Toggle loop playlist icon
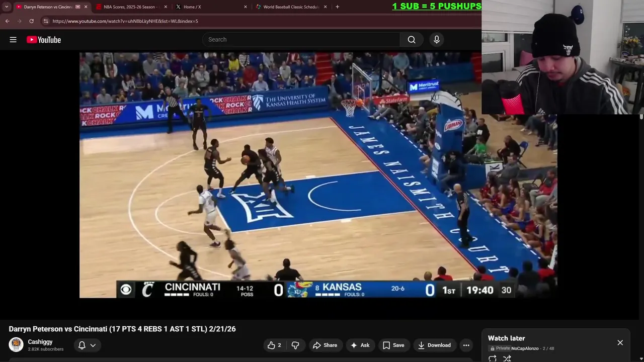The width and height of the screenshot is (644, 362). [493, 358]
